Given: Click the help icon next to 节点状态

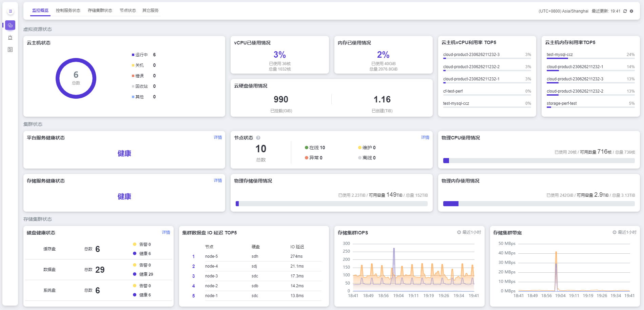Looking at the screenshot, I should pos(258,138).
